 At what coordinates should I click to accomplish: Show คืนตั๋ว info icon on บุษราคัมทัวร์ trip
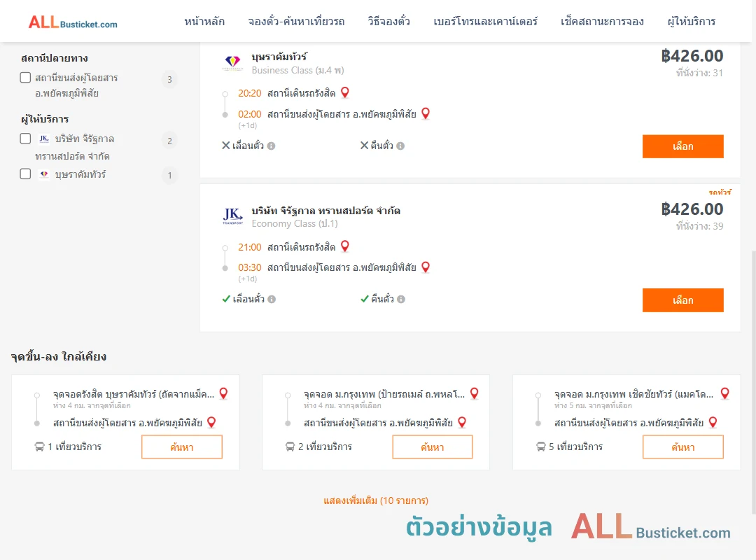click(x=400, y=146)
